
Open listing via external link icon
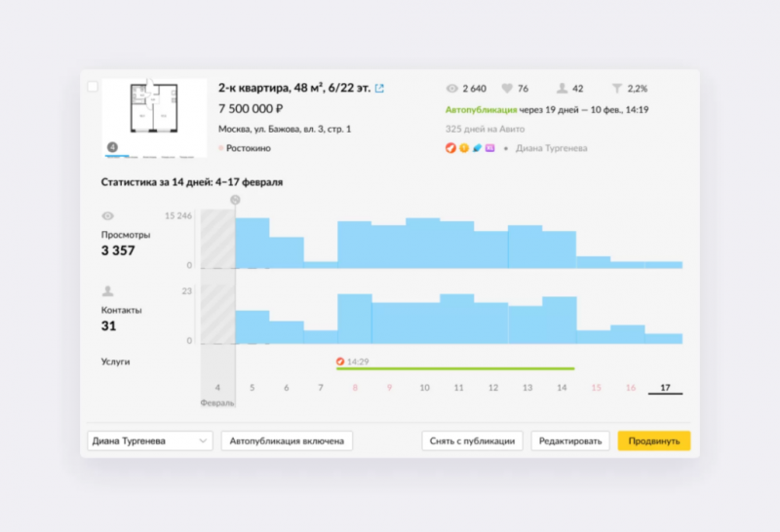379,89
